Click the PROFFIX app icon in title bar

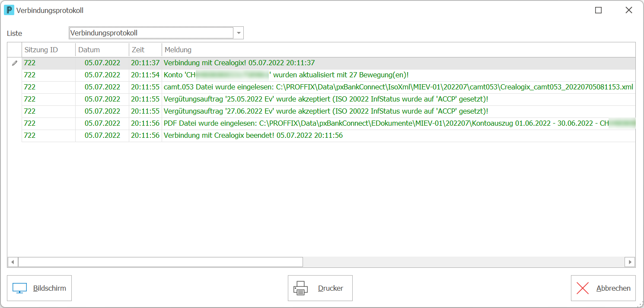pos(9,10)
